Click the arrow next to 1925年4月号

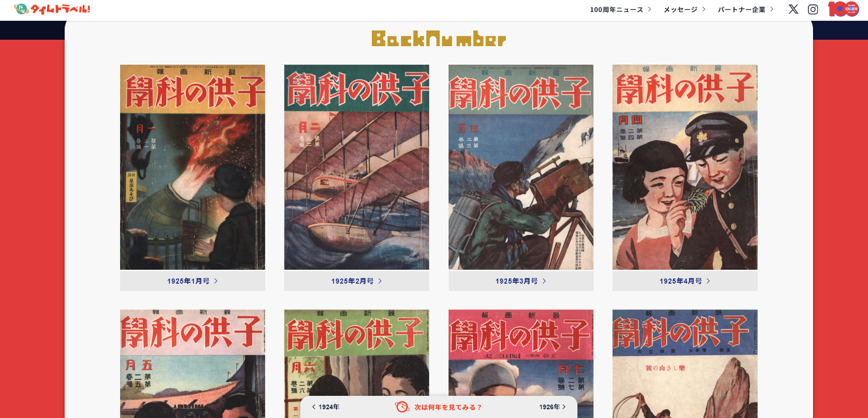point(708,281)
